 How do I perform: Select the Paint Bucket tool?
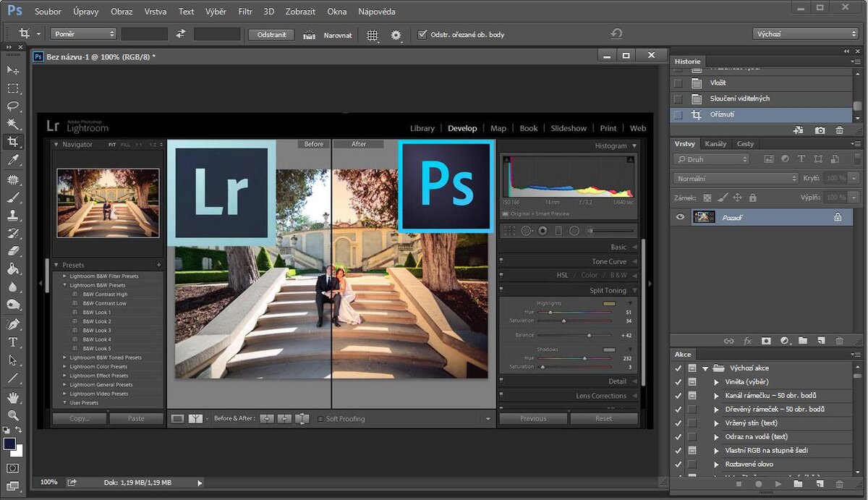tap(13, 269)
